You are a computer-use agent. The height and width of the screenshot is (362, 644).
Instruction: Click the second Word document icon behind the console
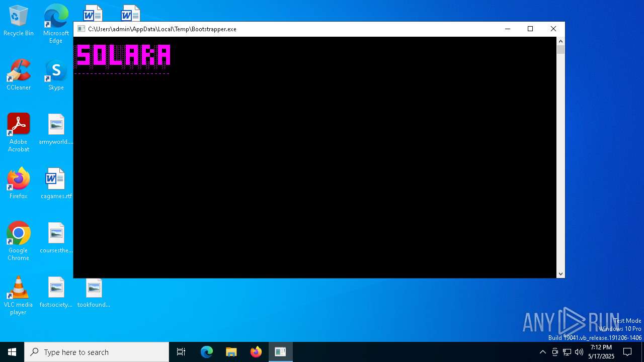coord(130,13)
